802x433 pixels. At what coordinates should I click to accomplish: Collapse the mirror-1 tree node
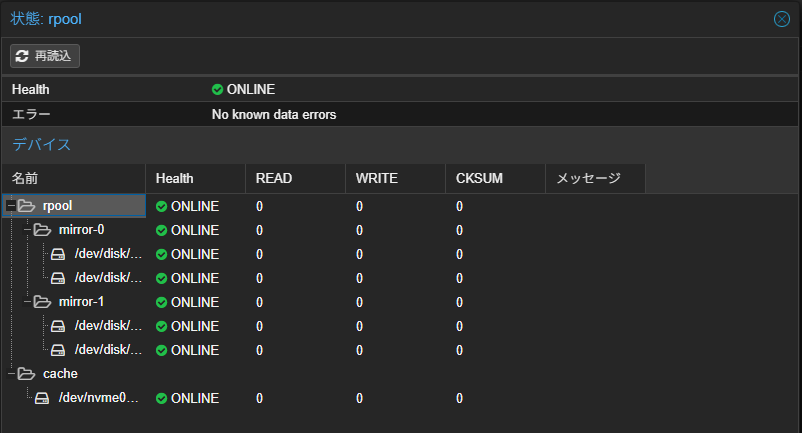click(27, 302)
